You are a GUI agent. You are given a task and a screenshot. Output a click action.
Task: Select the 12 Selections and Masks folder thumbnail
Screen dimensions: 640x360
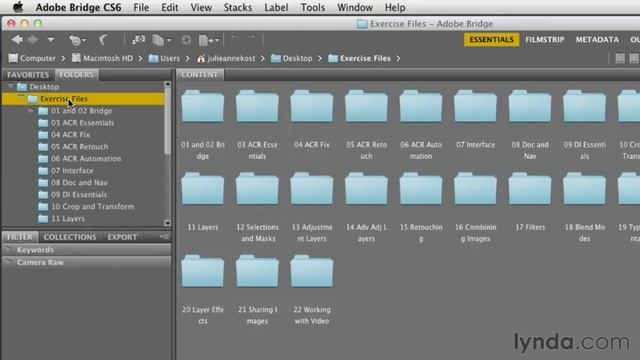pos(257,189)
